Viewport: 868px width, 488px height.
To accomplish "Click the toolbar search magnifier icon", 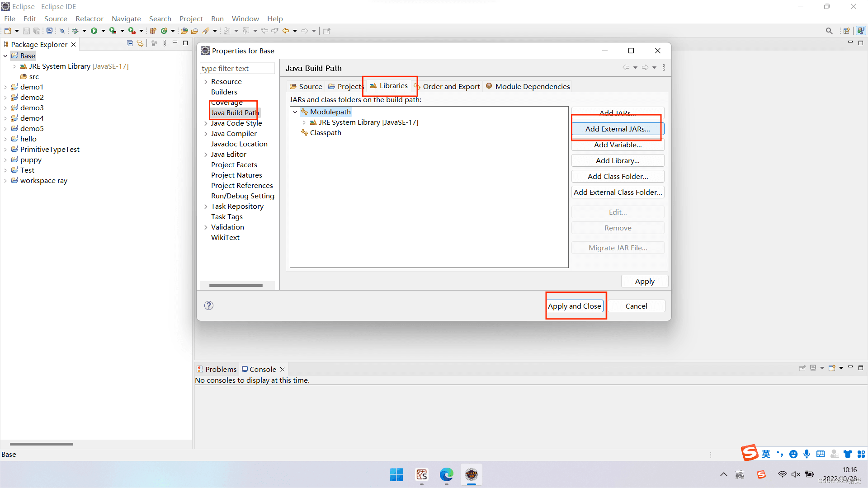I will coord(829,31).
